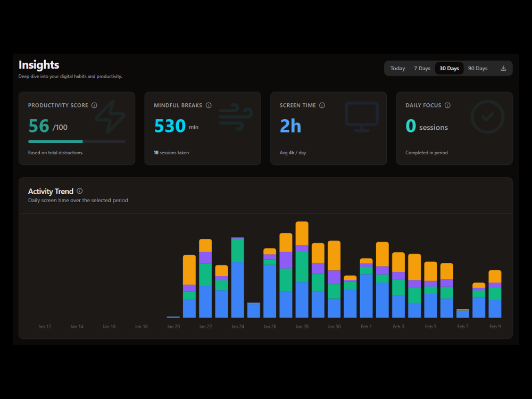The height and width of the screenshot is (399, 532).
Task: Click the Insights heading
Action: [x=38, y=65]
